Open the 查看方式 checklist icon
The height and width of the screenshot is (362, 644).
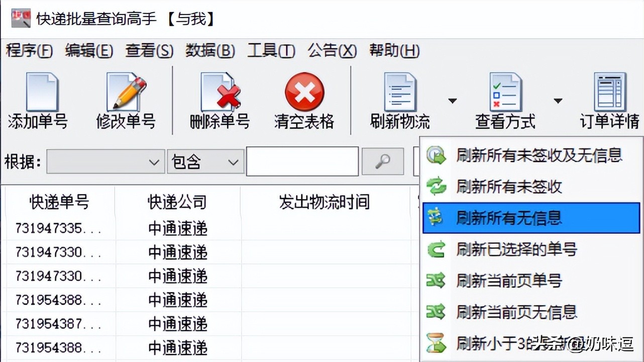click(x=505, y=92)
